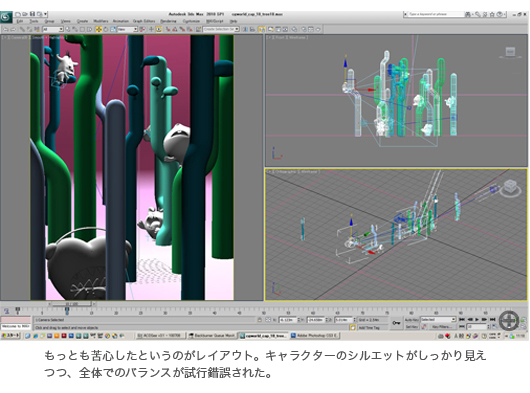Click Save File icon in quick access toolbar
530x393 pixels.
coord(32,14)
